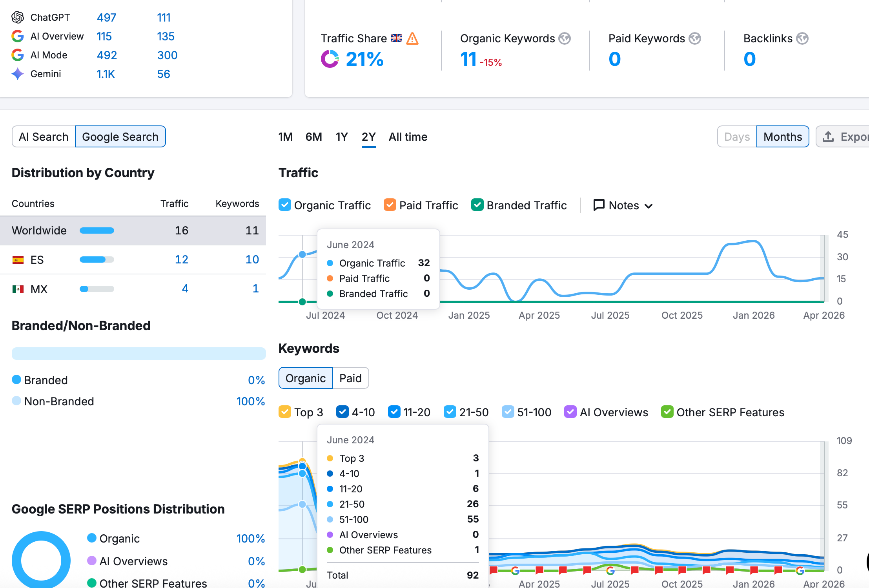Click the Branded/Non-Branded progress bar
869x588 pixels.
(x=138, y=353)
